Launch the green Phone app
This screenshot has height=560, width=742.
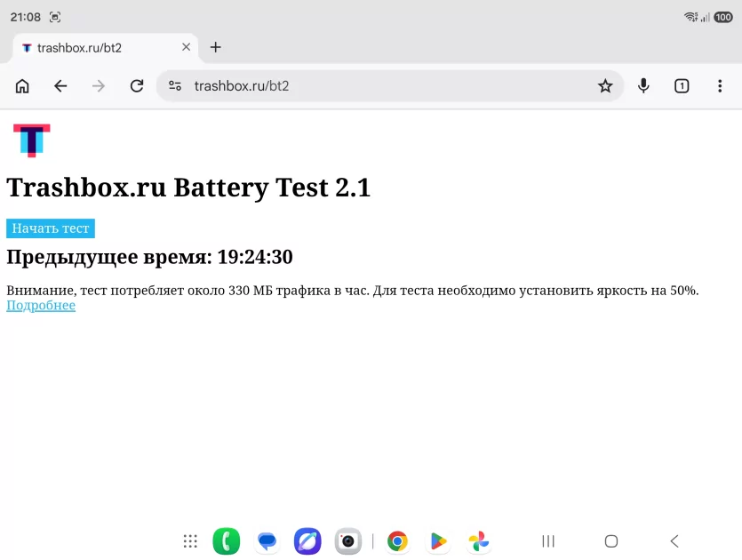click(x=227, y=540)
